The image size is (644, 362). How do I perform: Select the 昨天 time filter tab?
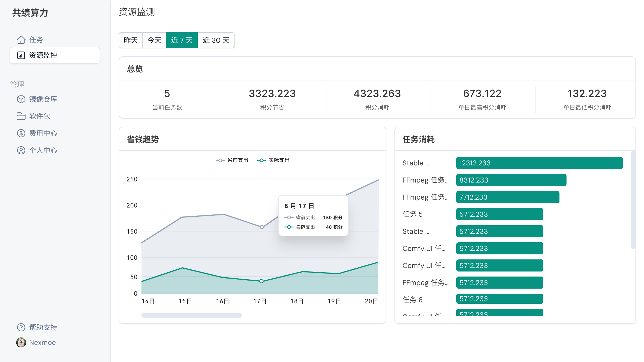click(131, 41)
